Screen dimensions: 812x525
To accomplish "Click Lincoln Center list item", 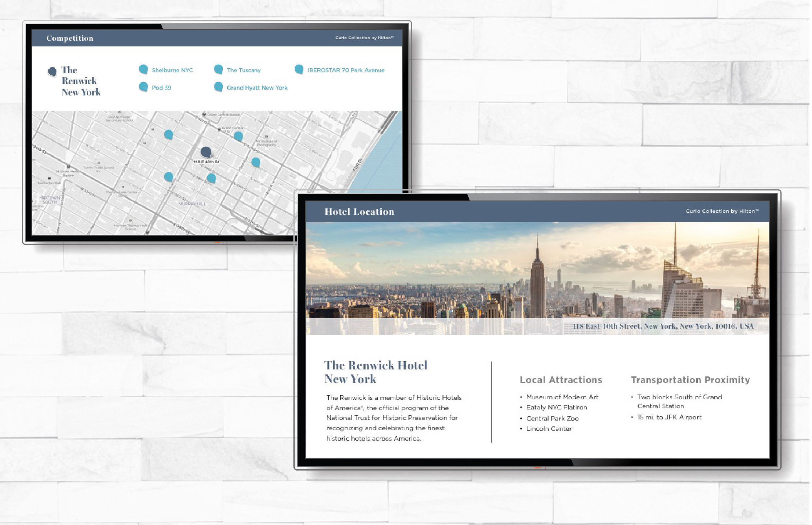I will (x=549, y=429).
